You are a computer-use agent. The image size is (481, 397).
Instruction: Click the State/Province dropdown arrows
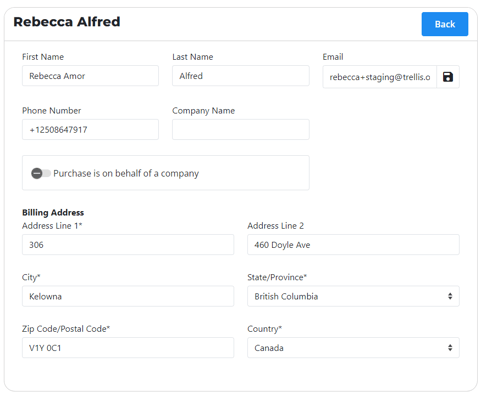click(450, 296)
